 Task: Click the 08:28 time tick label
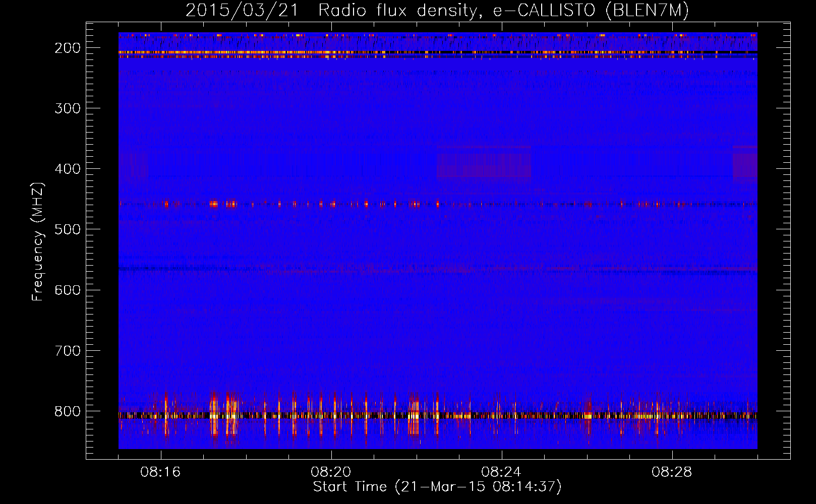pos(672,472)
